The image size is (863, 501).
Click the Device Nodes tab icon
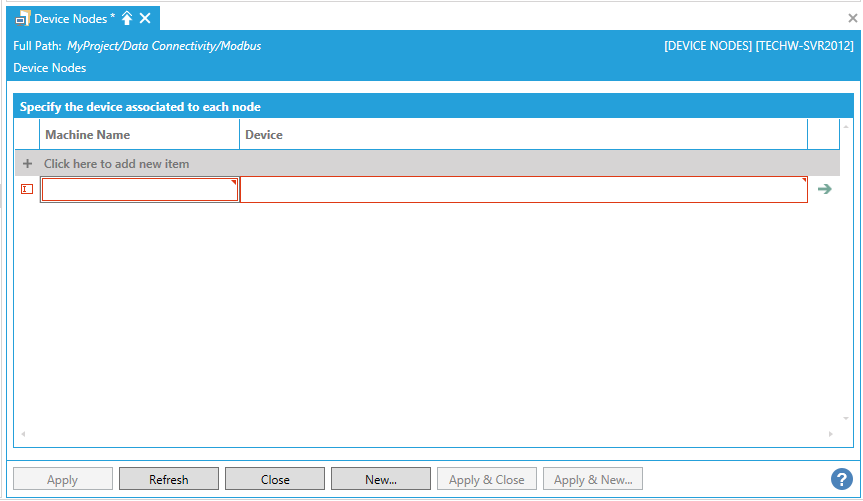tap(22, 19)
